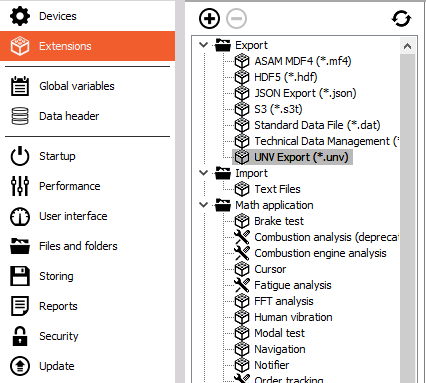Click the Fatigue analysis tools icon
This screenshot has width=426, height=383.
[242, 285]
